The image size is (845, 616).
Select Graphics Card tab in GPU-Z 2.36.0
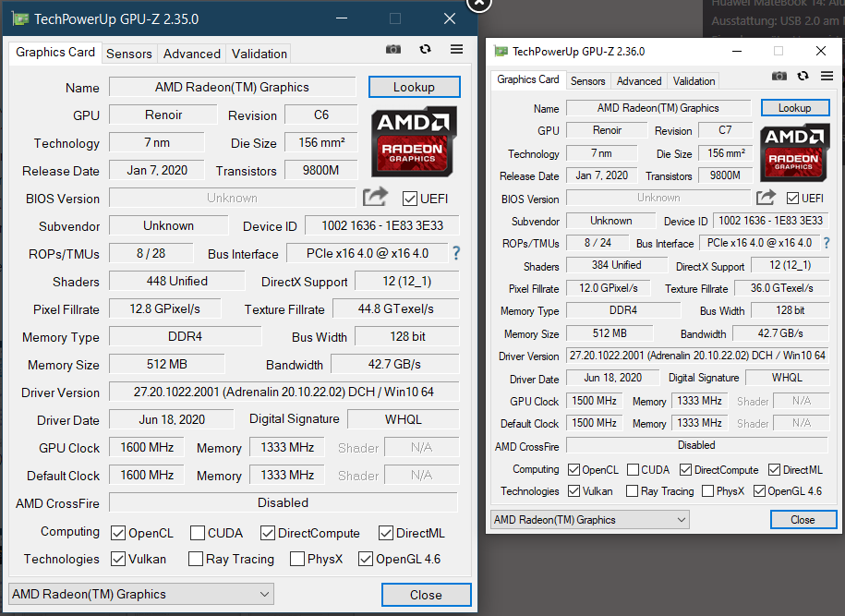click(528, 79)
